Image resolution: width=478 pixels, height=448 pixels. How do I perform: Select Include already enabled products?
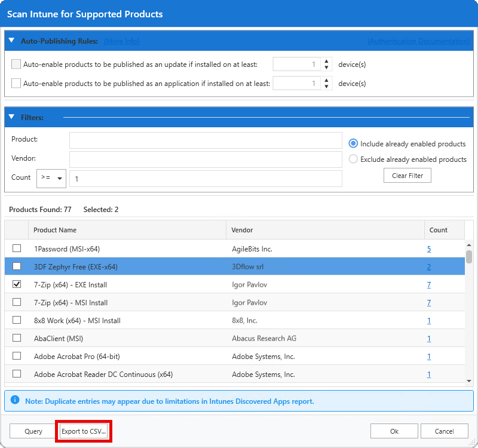pos(353,143)
